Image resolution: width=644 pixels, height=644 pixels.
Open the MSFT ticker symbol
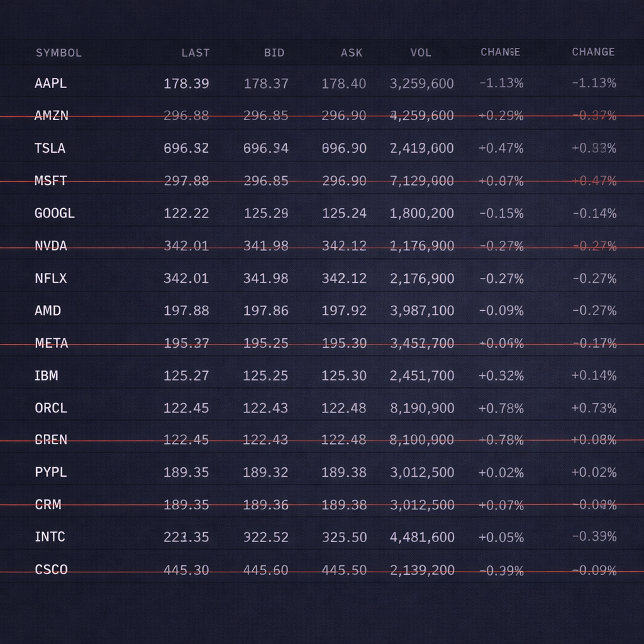(x=50, y=181)
